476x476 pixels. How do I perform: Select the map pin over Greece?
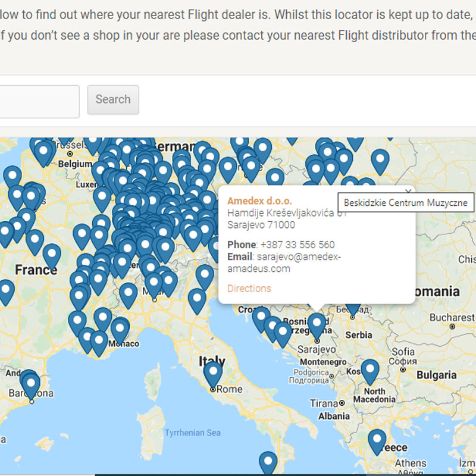coord(377,440)
